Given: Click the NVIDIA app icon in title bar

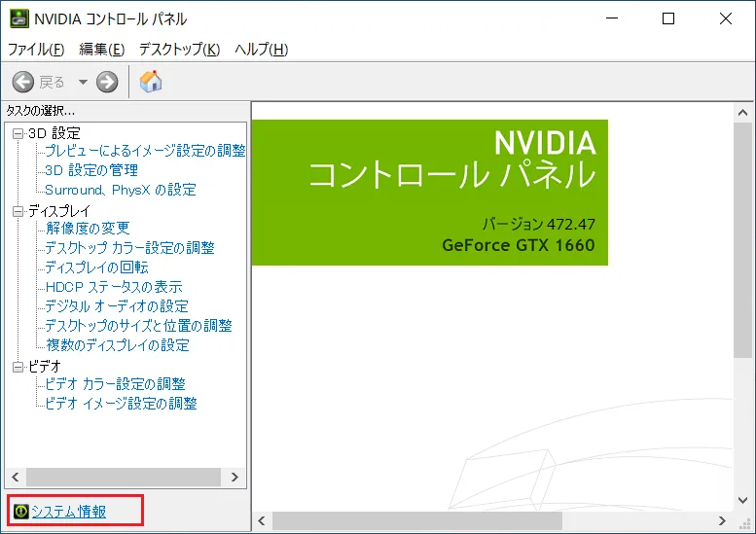Looking at the screenshot, I should pyautogui.click(x=19, y=18).
